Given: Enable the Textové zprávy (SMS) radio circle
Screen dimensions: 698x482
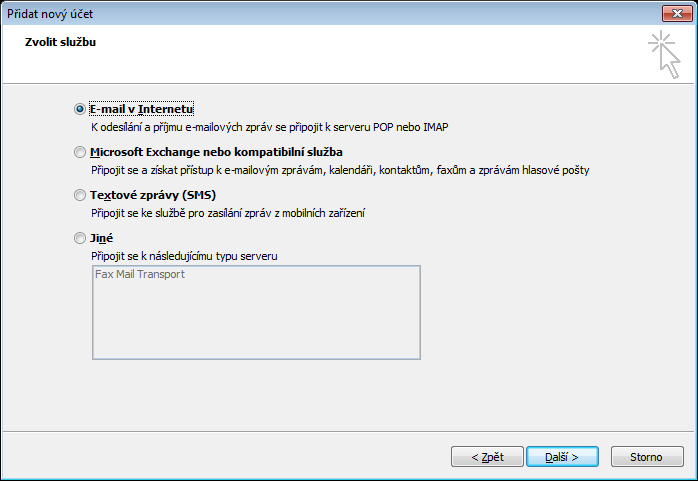Looking at the screenshot, I should coord(80,195).
